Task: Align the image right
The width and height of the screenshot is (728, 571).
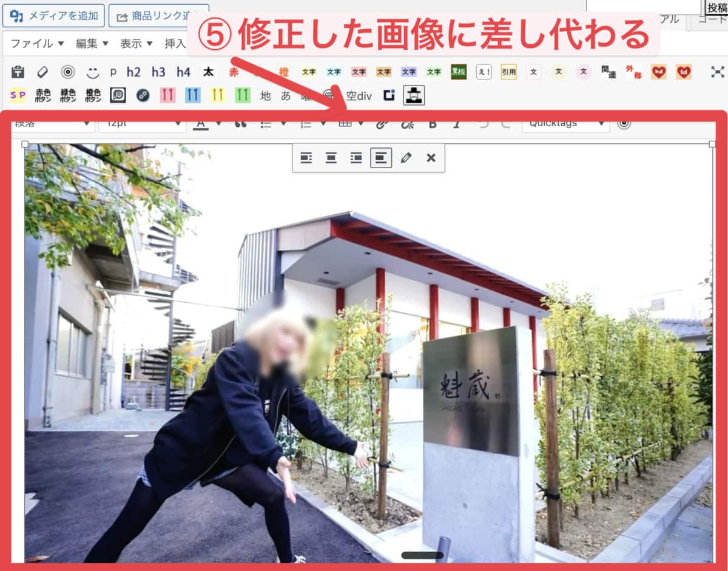Action: (356, 158)
